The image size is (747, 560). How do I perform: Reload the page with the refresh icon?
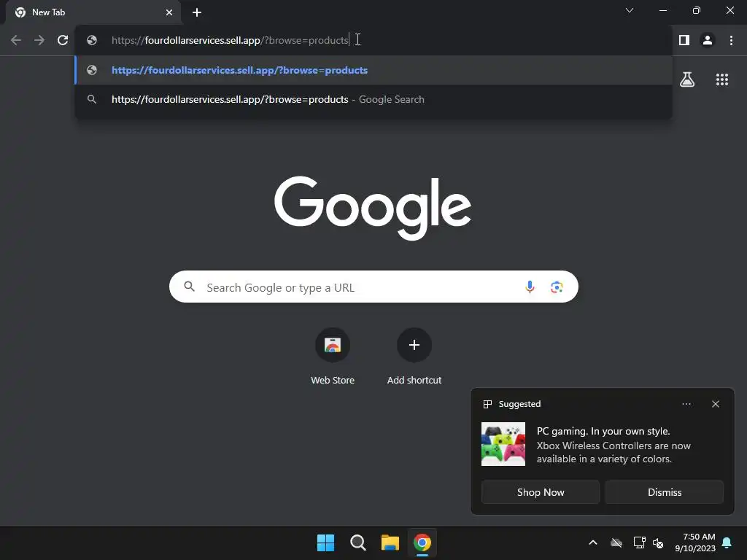click(x=63, y=40)
